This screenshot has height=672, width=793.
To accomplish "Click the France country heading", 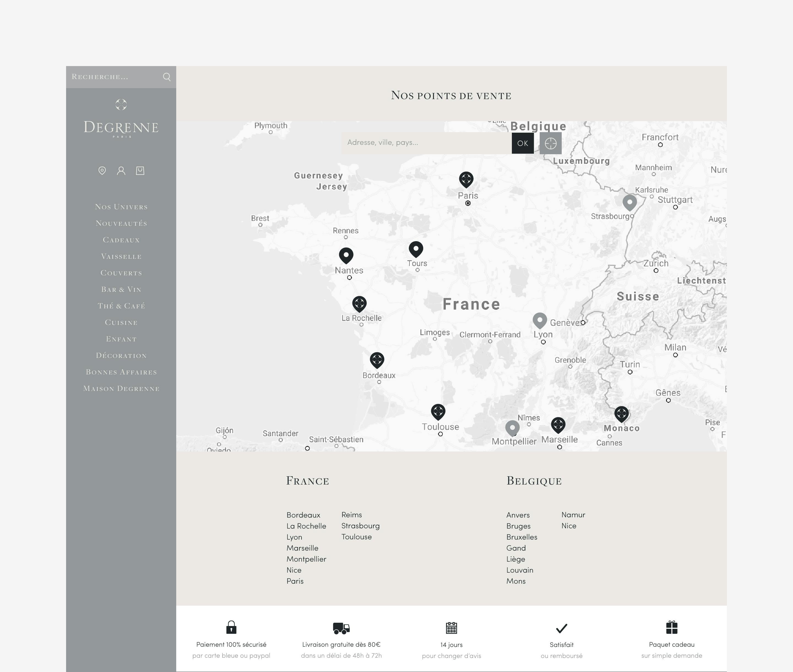I will 308,481.
